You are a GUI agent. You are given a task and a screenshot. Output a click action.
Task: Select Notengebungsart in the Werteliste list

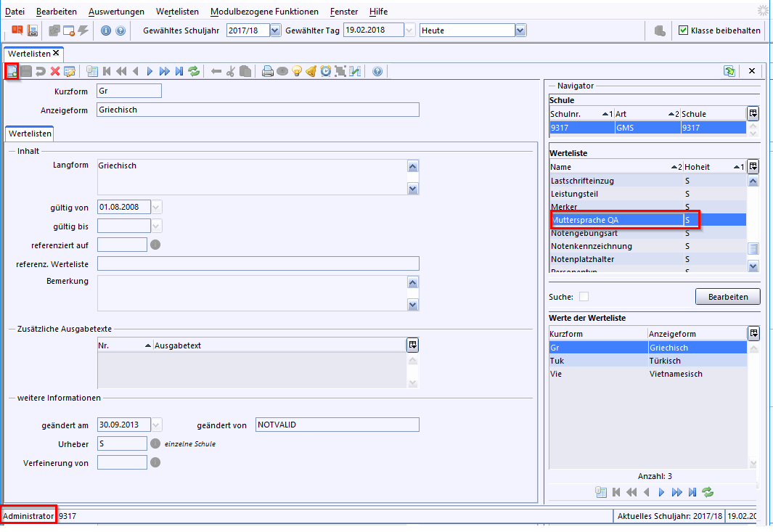[647, 233]
